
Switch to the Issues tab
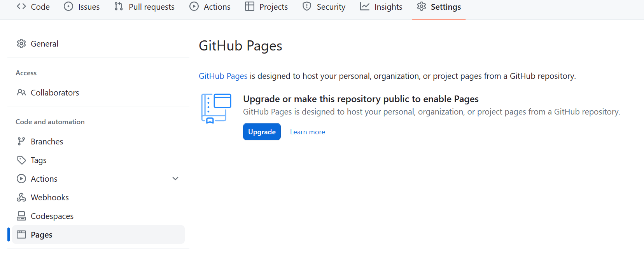pos(82,7)
